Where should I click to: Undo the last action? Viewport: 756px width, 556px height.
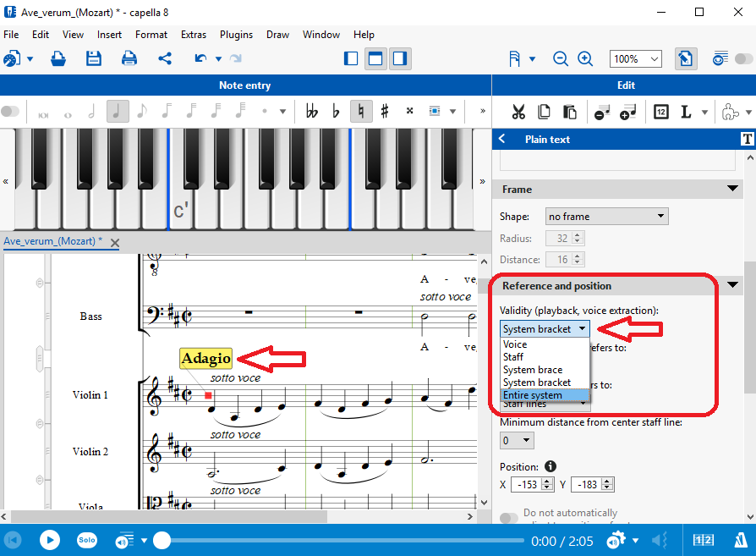click(200, 59)
